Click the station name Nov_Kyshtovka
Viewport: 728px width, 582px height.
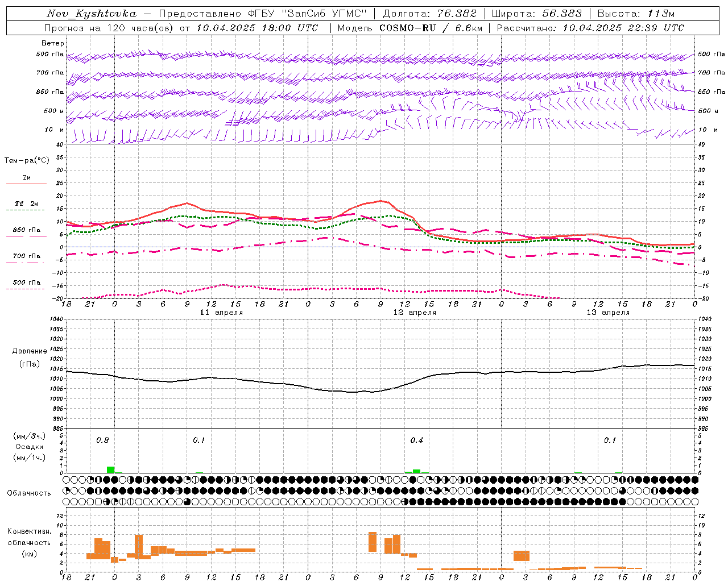92,14
